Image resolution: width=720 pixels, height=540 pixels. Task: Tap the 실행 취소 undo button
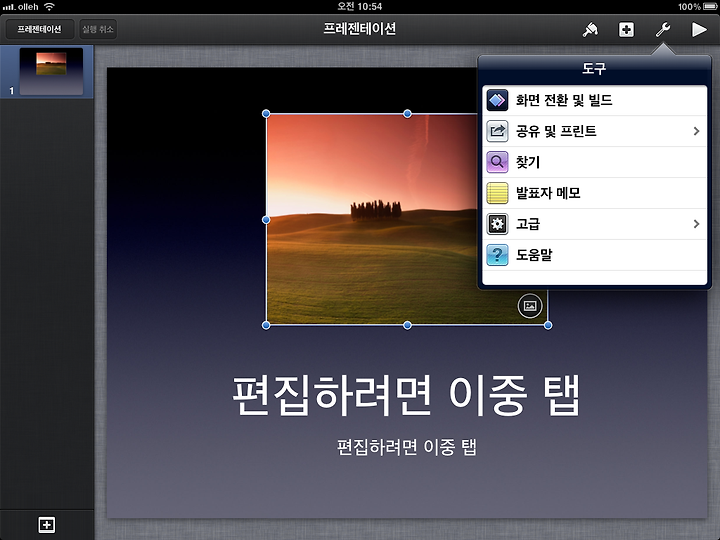tap(98, 29)
